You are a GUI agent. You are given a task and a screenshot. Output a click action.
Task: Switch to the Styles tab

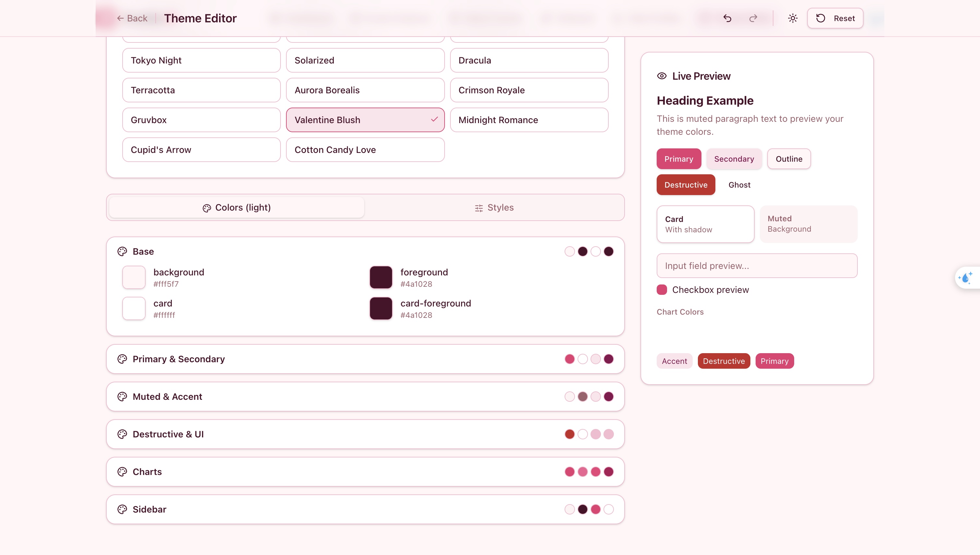(494, 208)
